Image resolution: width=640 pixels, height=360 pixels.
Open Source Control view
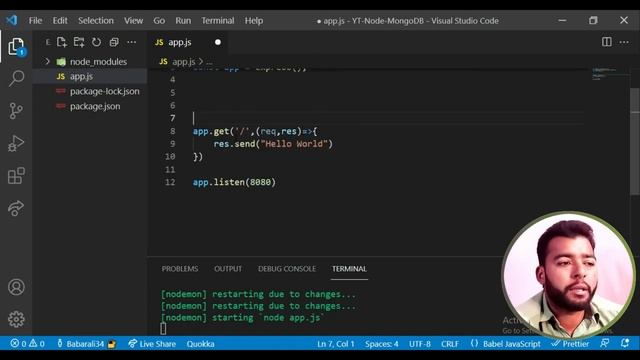point(16,111)
